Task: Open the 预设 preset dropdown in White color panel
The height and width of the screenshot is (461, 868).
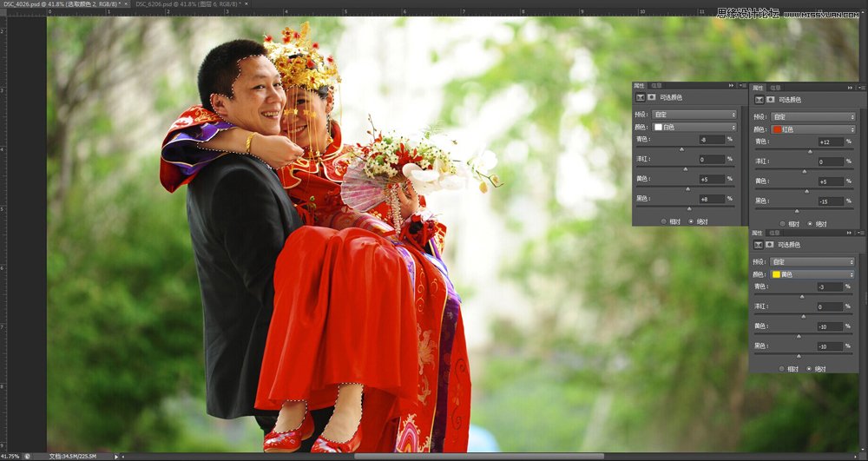Action: tap(694, 115)
